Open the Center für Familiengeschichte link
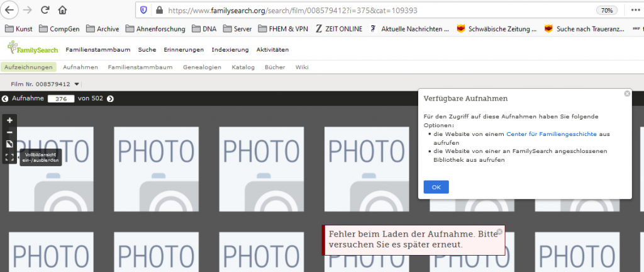This screenshot has width=644, height=272. tap(552, 134)
